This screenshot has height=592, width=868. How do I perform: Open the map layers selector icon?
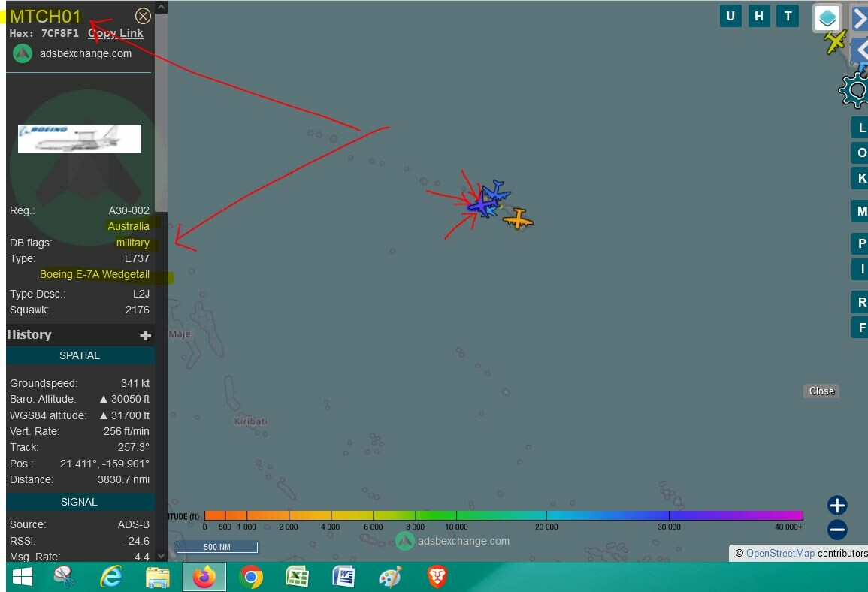click(827, 17)
